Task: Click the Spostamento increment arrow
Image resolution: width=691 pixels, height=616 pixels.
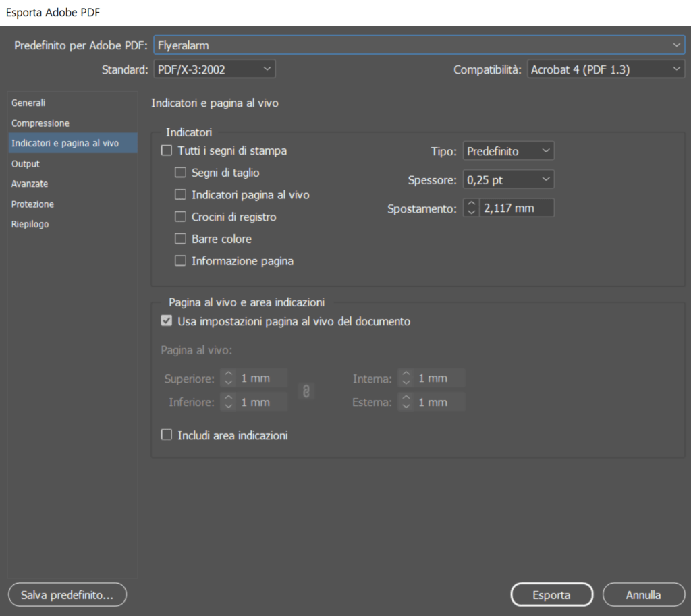Action: coord(471,204)
